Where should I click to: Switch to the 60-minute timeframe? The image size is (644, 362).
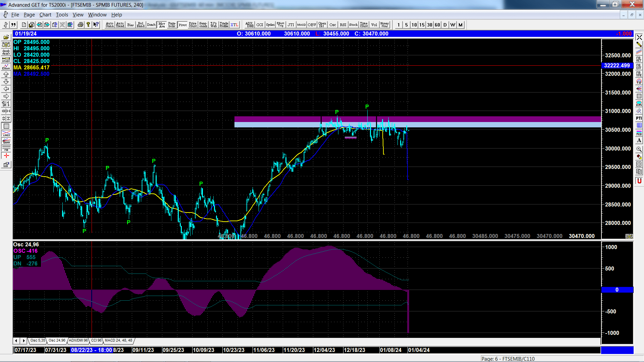point(437,25)
